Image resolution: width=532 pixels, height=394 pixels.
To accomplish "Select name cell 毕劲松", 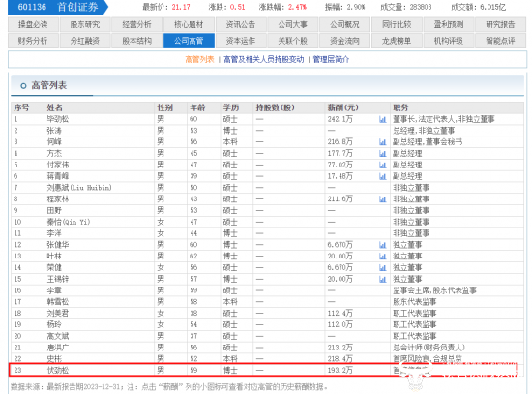I will point(58,119).
